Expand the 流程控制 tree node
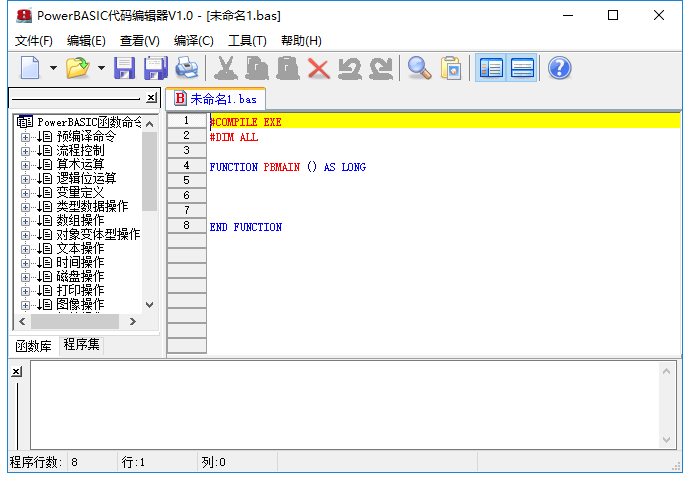690x480 pixels. (x=25, y=151)
